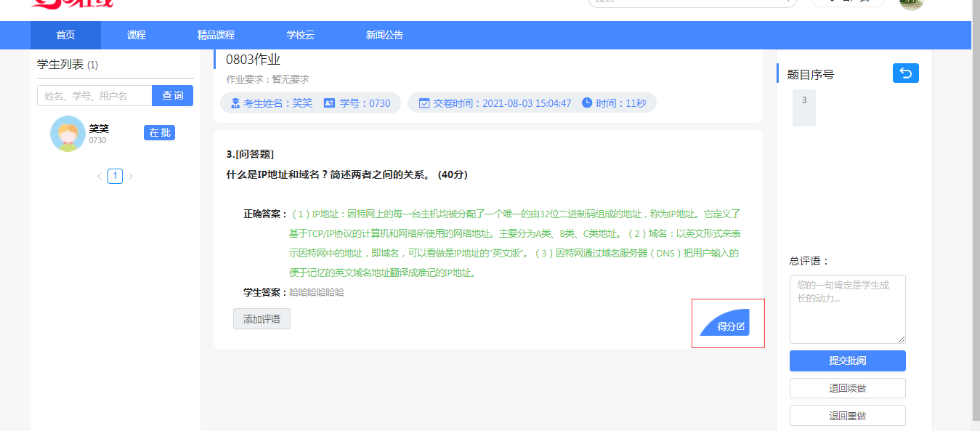Click the student ID card icon
This screenshot has height=431, width=980.
click(x=329, y=103)
